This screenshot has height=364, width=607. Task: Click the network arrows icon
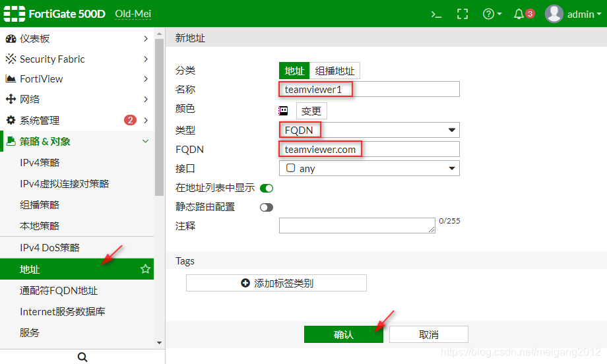tap(11, 99)
